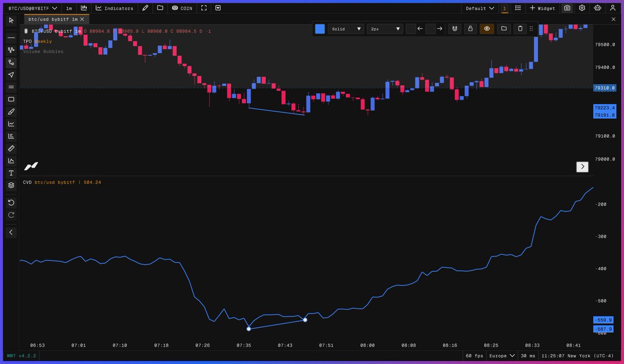
Task: Click the MMT v4.2.2 version label
Action: point(21,356)
